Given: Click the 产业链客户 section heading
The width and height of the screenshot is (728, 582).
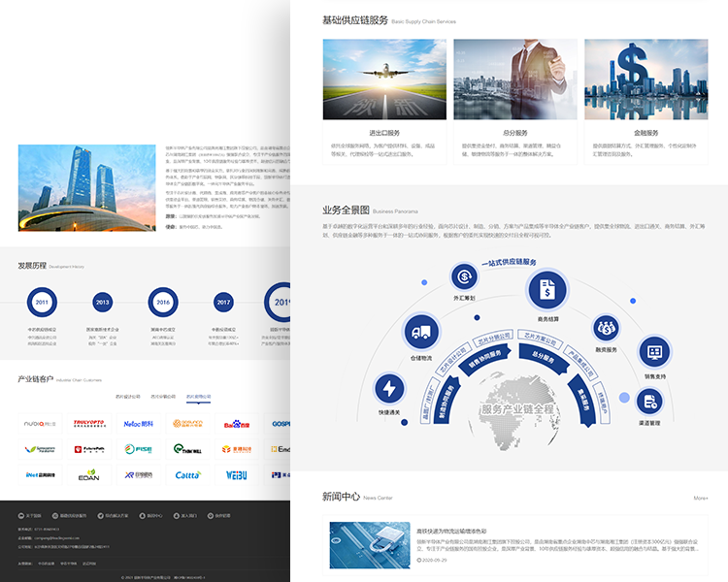Looking at the screenshot, I should pos(36,379).
